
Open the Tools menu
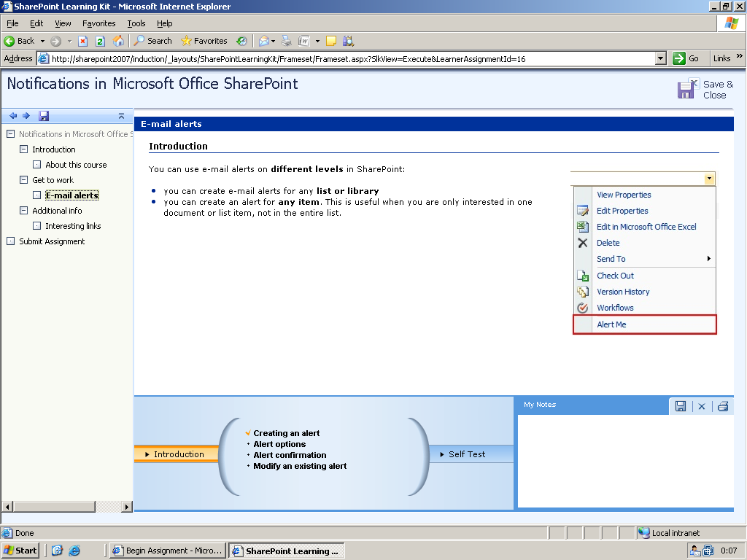click(x=136, y=23)
